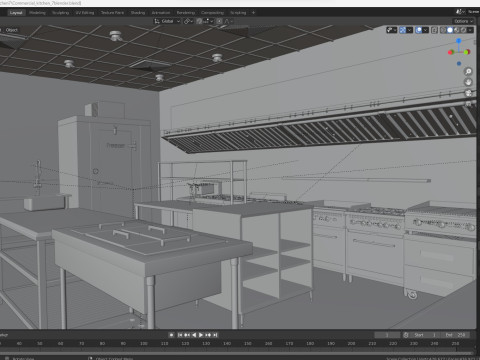Open object type visibility dropdown

click(x=392, y=30)
